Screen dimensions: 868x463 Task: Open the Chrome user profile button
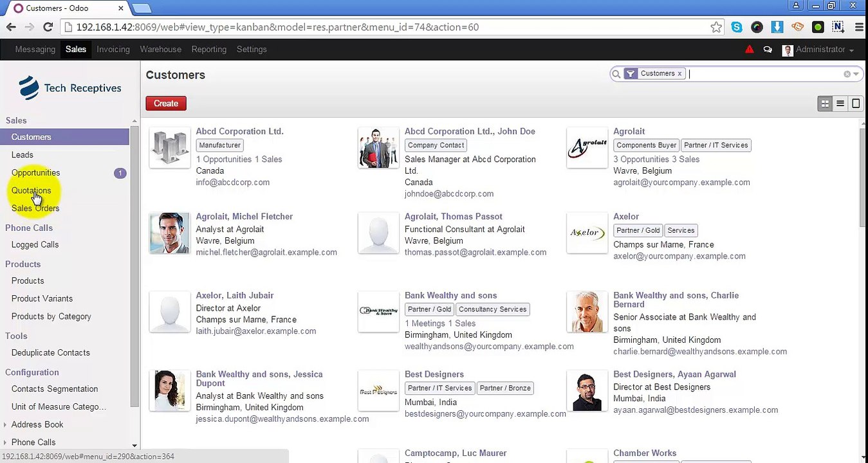tap(796, 6)
